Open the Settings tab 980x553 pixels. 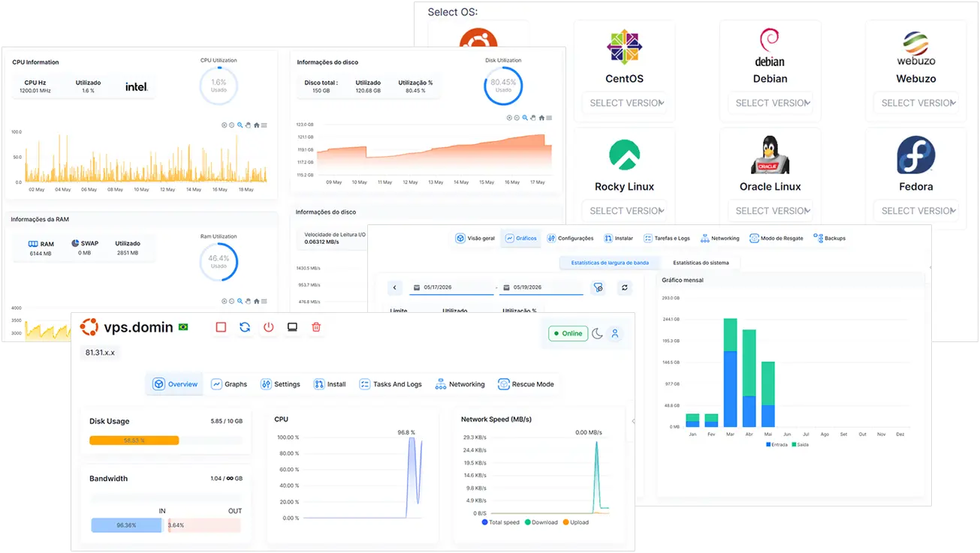tap(280, 384)
